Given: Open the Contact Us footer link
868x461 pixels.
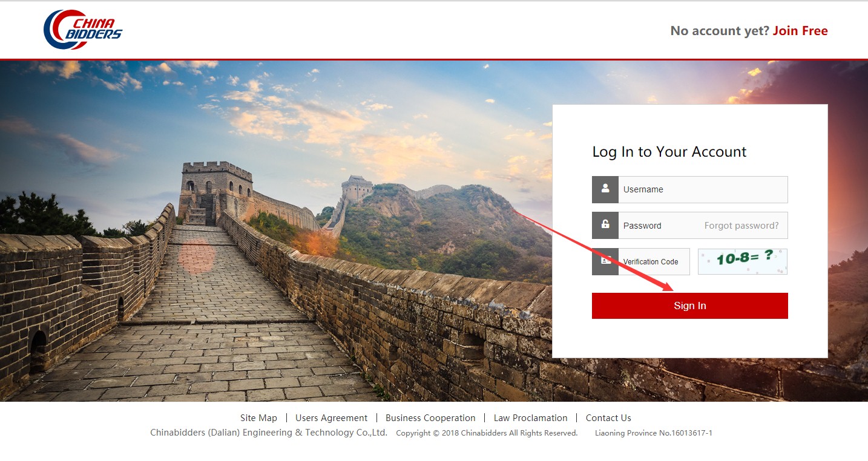Looking at the screenshot, I should coord(608,417).
